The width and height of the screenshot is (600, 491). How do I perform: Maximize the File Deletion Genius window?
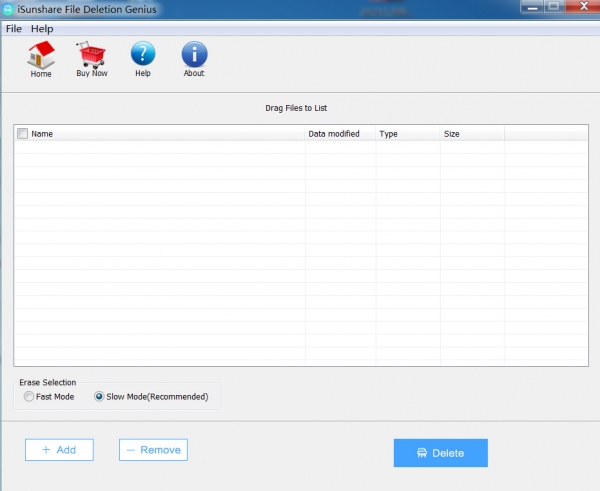point(554,7)
